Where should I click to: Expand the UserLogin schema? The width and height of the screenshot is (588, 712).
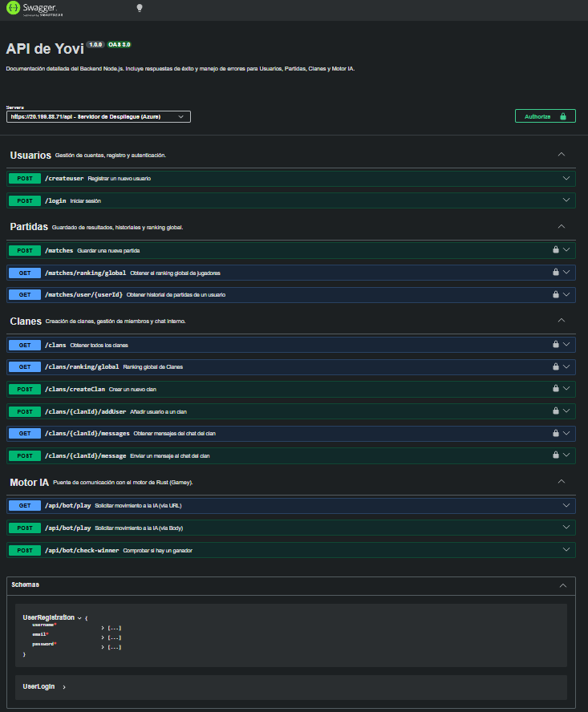[63, 687]
